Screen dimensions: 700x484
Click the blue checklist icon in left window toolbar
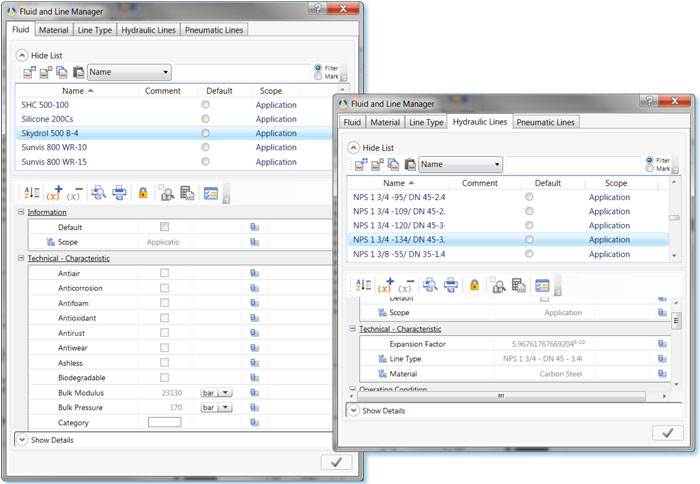point(211,193)
